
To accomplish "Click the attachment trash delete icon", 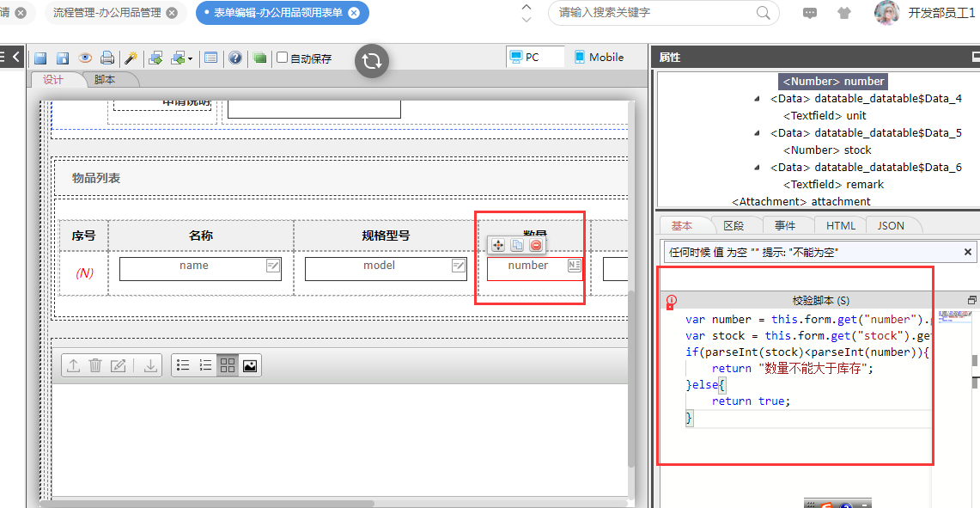I will [95, 365].
